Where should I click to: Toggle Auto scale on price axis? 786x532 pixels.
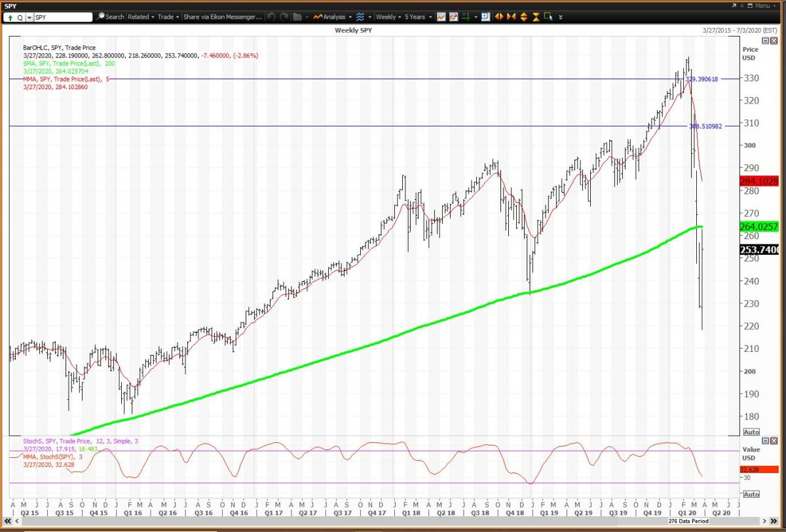(x=752, y=432)
